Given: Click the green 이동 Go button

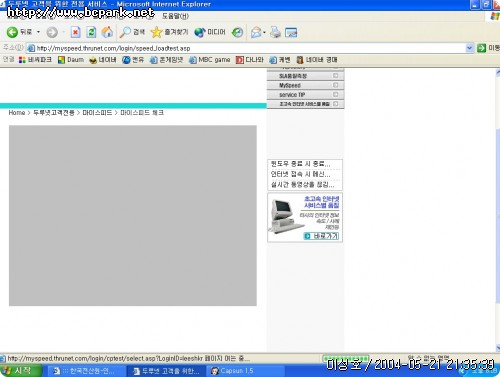Looking at the screenshot, I should pos(488,48).
